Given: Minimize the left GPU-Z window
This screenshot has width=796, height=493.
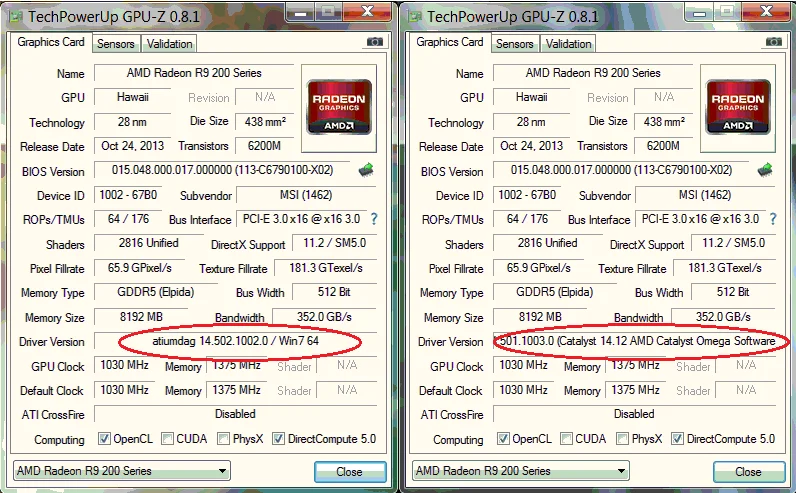Looking at the screenshot, I should (x=300, y=12).
